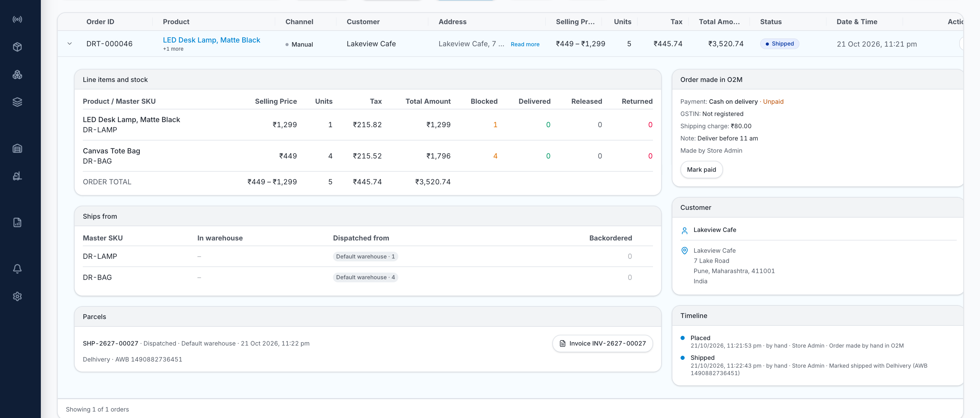Open notifications bell icon
The image size is (980, 418).
coord(17,269)
